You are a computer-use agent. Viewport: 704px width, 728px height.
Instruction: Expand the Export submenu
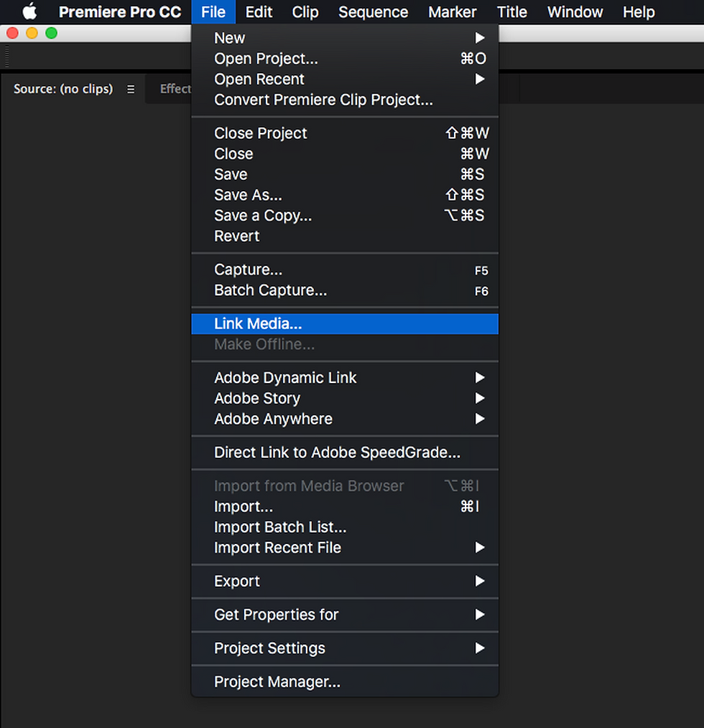(345, 581)
